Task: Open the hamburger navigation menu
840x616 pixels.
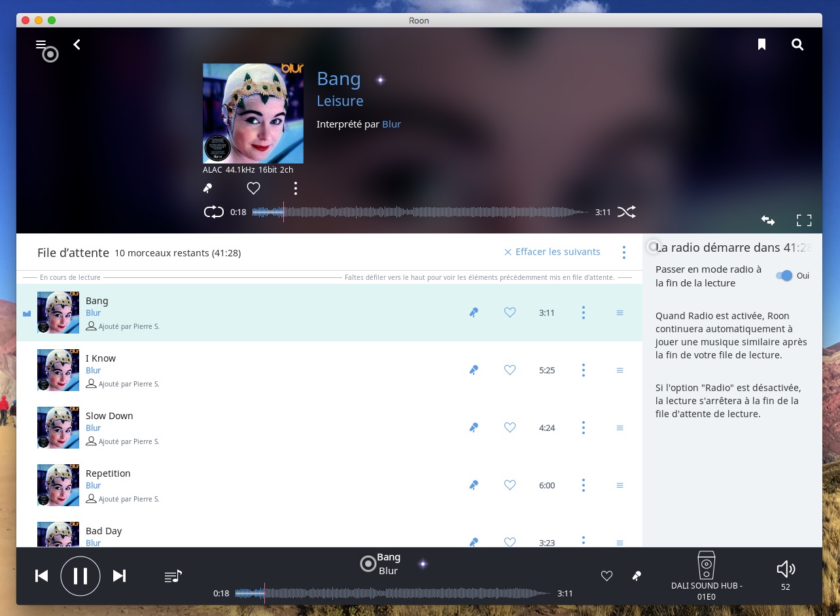Action: pyautogui.click(x=41, y=44)
